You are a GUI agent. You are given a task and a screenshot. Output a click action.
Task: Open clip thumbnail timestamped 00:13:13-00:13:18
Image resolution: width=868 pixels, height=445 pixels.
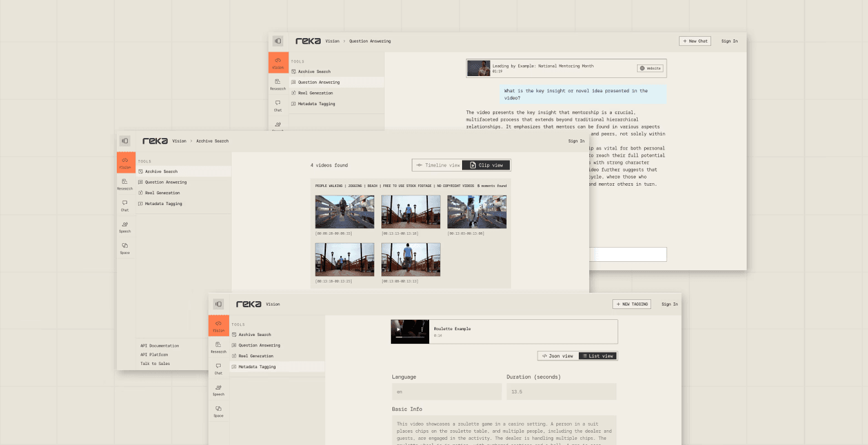point(411,212)
